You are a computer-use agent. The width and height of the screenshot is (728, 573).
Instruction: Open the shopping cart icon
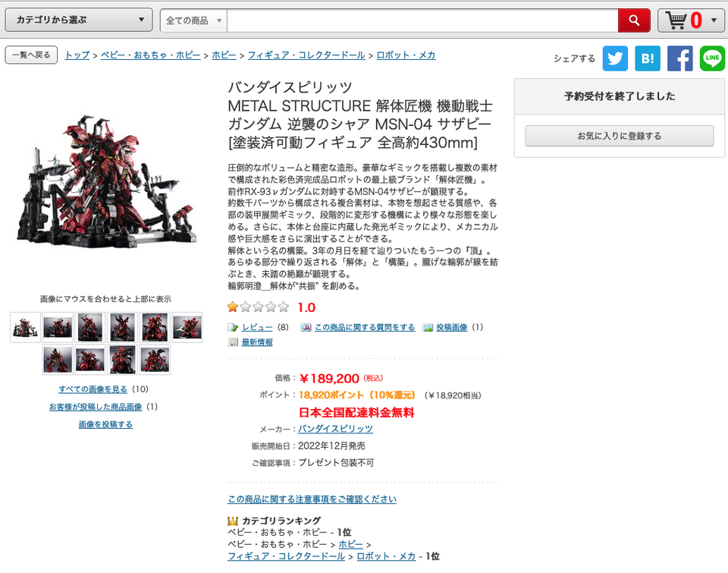676,20
